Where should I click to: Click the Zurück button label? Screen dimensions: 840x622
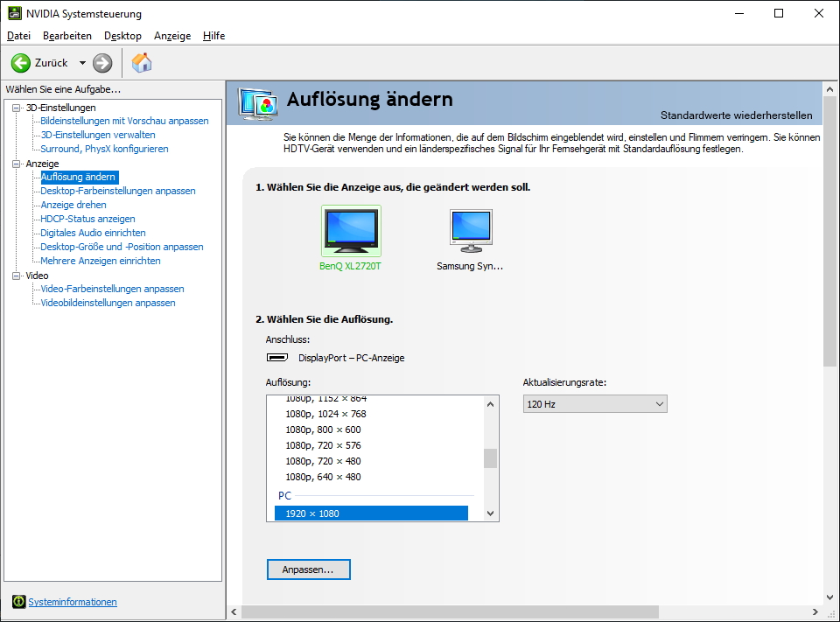(x=52, y=63)
